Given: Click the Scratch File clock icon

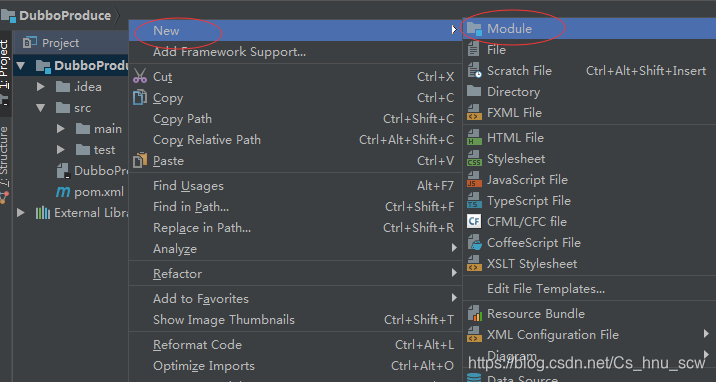Looking at the screenshot, I should (x=474, y=71).
